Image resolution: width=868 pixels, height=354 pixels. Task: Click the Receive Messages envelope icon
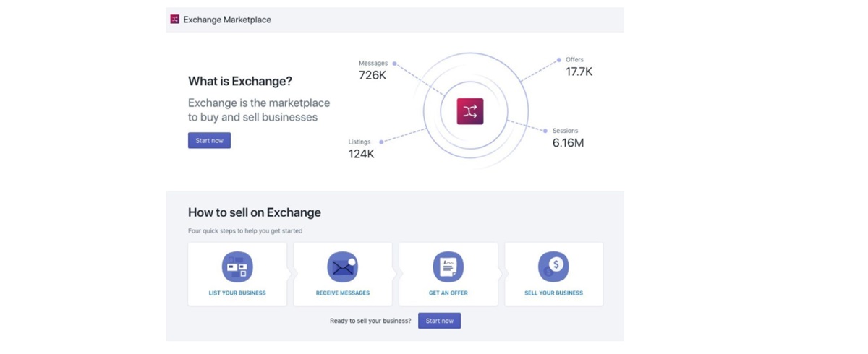[342, 267]
